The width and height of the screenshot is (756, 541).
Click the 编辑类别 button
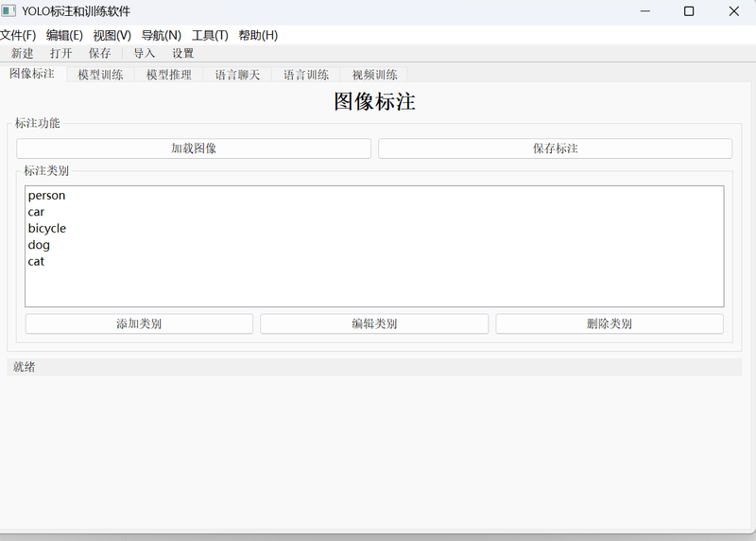pyautogui.click(x=374, y=323)
